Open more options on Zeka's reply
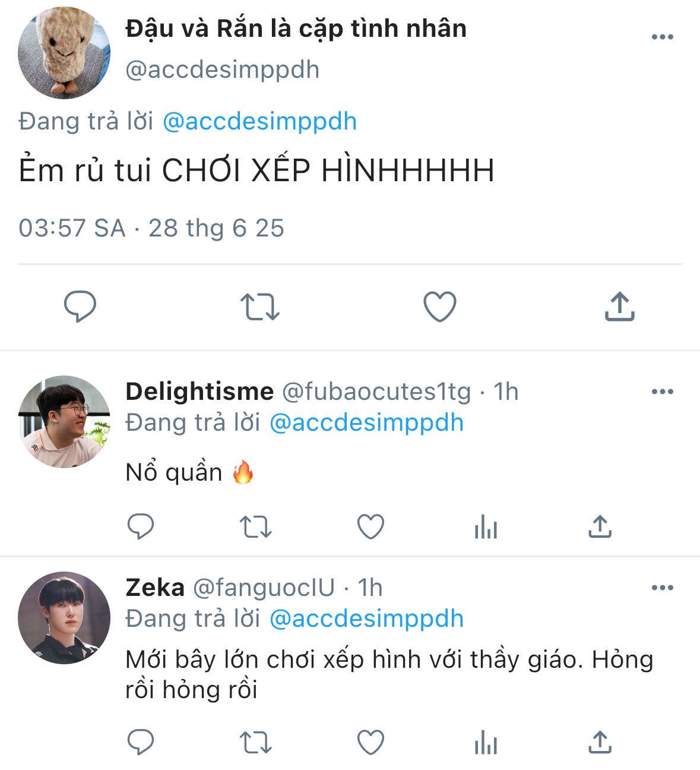Screen dimensions: 700x770 (662, 588)
